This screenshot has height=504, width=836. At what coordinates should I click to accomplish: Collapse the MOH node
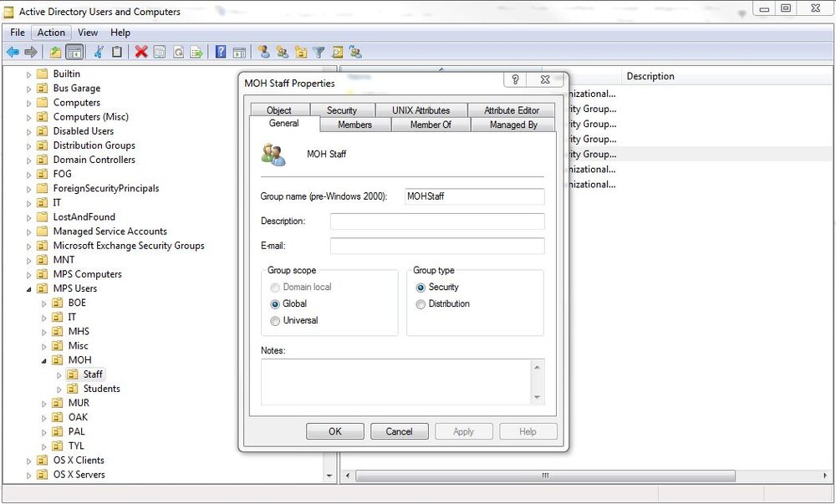44,361
